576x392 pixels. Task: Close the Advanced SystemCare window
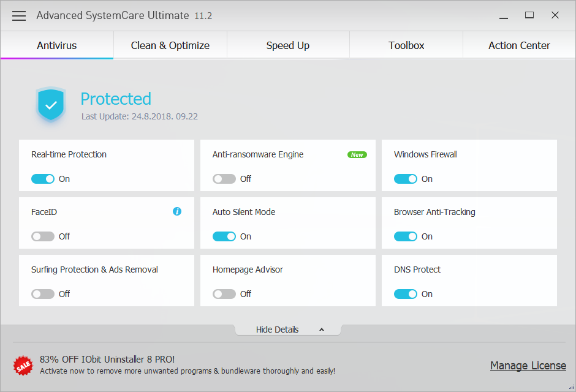555,15
